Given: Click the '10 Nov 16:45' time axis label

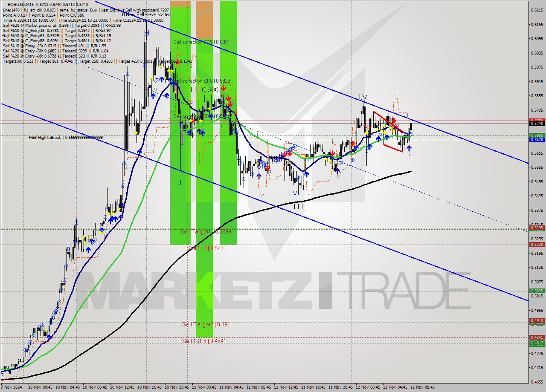Looking at the screenshot, I should [150, 387].
